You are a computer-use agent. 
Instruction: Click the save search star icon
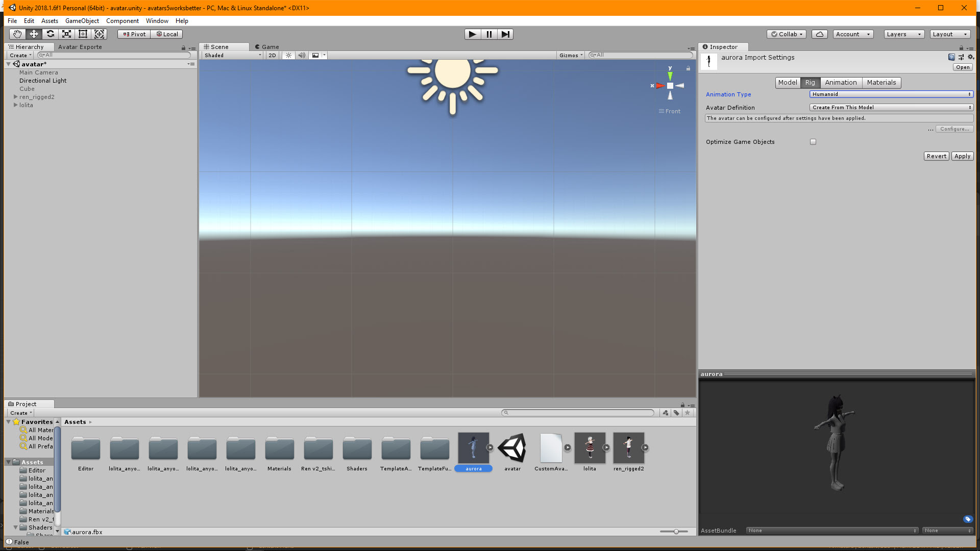[688, 413]
